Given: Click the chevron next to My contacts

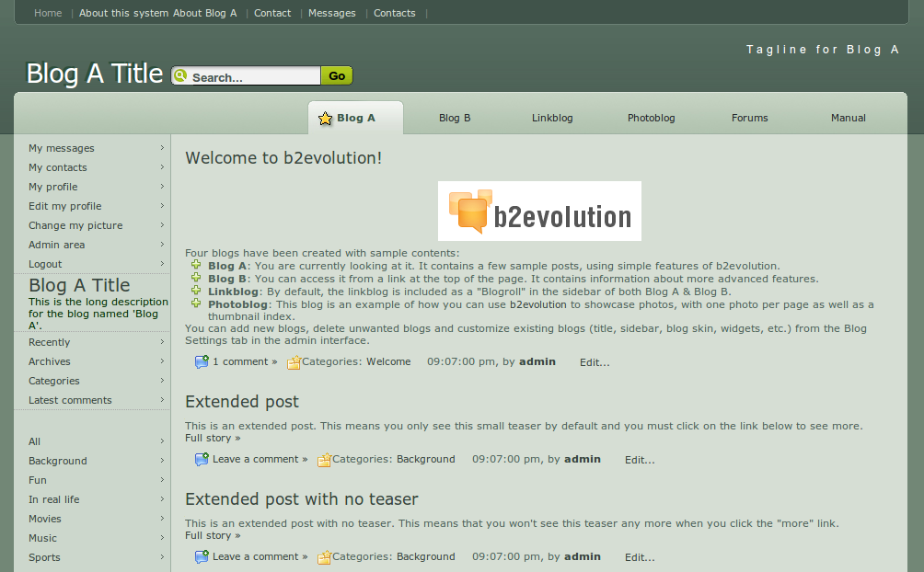Looking at the screenshot, I should [162, 167].
